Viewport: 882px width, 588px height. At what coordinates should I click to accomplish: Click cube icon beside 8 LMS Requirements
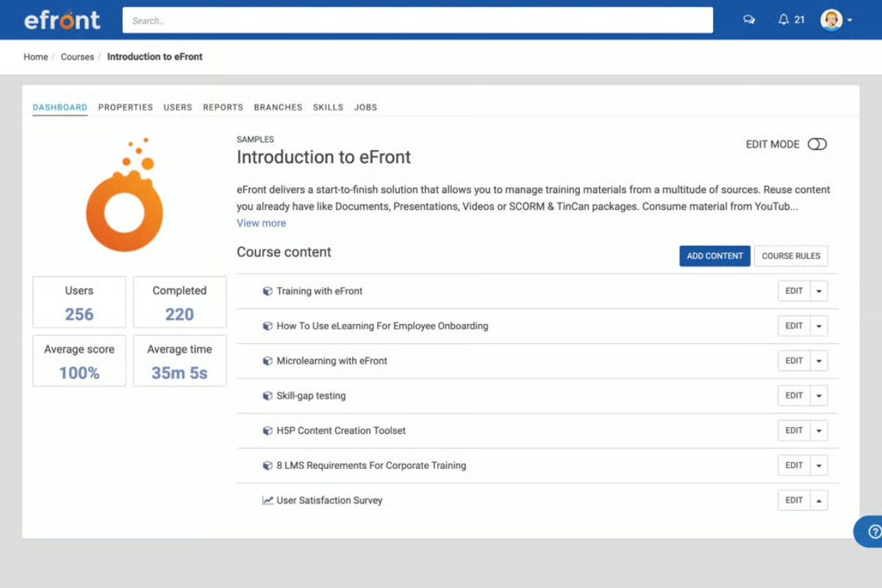point(268,465)
